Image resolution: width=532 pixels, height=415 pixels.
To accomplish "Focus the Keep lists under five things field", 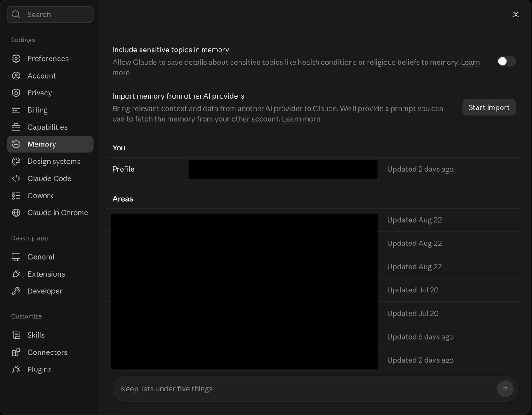I will pyautogui.click(x=306, y=389).
